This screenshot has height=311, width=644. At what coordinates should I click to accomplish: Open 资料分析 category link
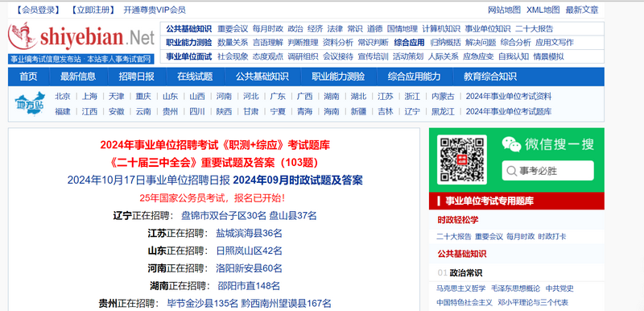(338, 43)
